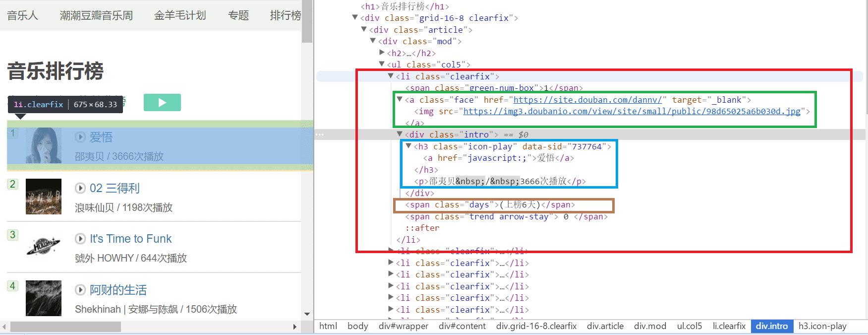Image resolution: width=868 pixels, height=335 pixels.
Task: Open the cover thumbnail of 阿财的生活
Action: [44, 298]
